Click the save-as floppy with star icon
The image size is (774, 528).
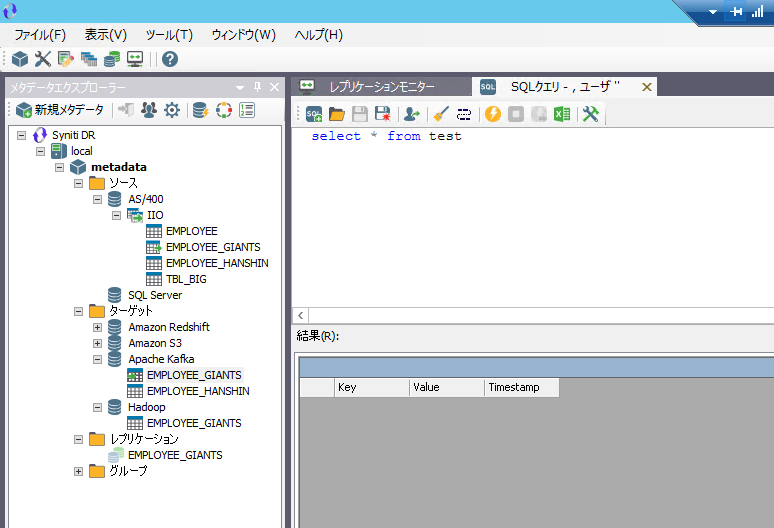pos(383,114)
